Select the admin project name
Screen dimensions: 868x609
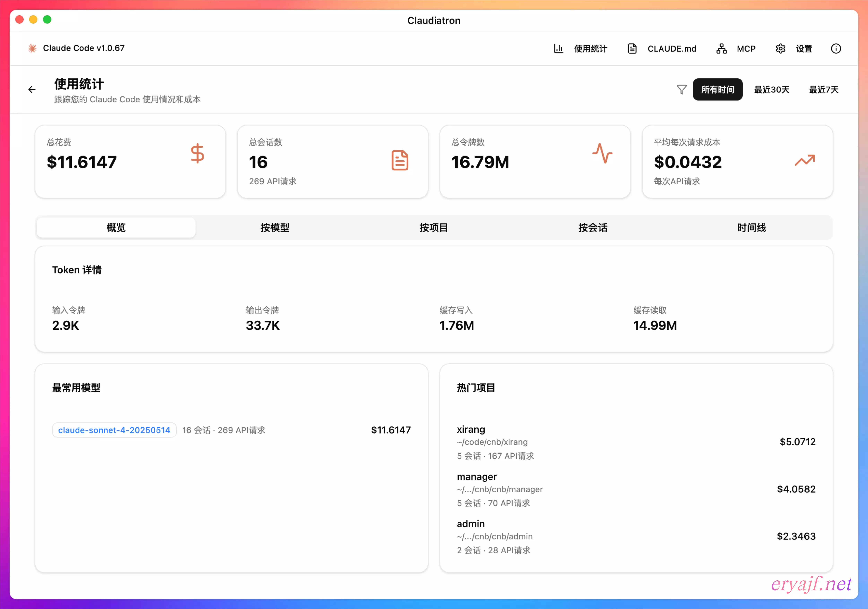pos(471,524)
